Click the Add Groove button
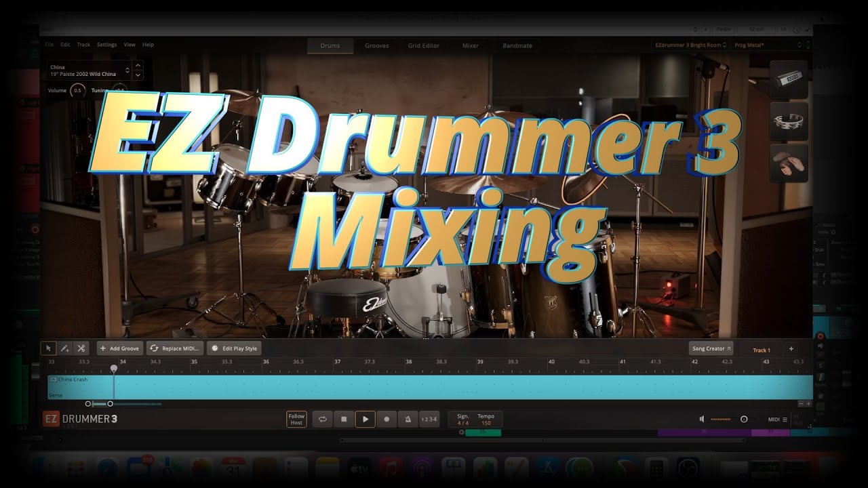Screen dimensions: 868x488 pos(119,348)
